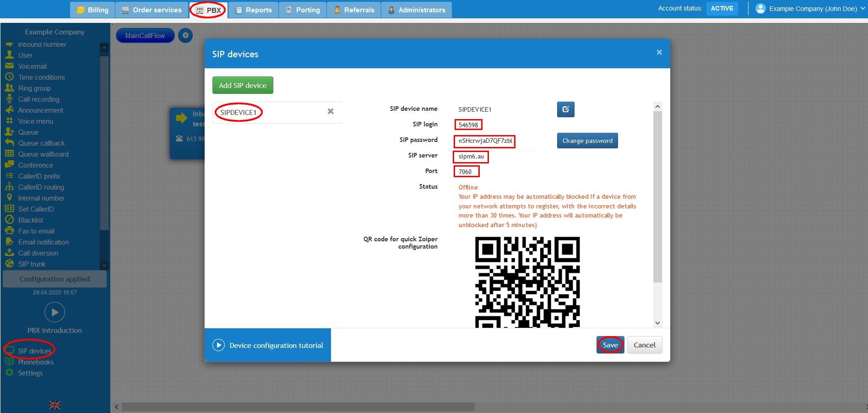The height and width of the screenshot is (413, 868).
Task: Click the ACTIVE account status badge
Action: click(722, 9)
